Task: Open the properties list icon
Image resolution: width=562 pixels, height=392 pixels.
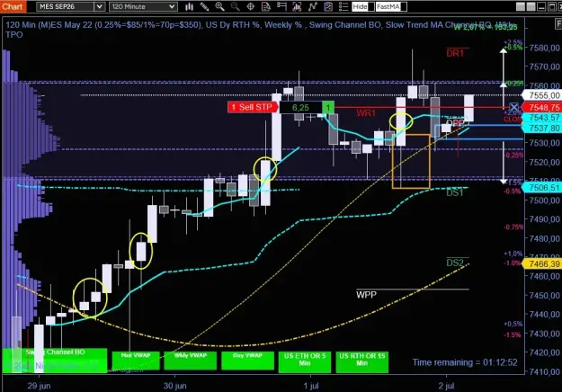Action: pos(343,6)
